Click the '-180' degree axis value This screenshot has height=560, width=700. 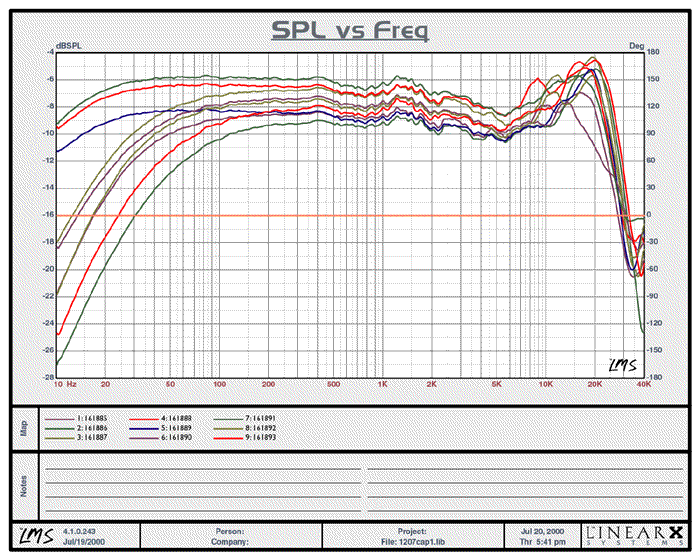[x=654, y=377]
